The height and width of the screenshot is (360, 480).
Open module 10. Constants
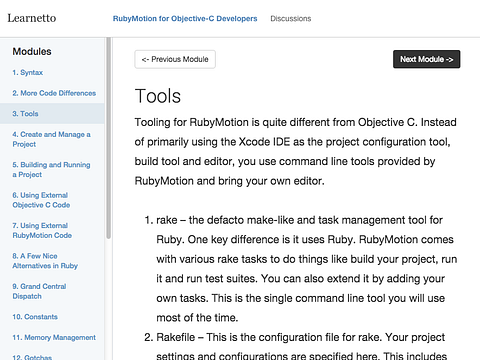tap(35, 317)
